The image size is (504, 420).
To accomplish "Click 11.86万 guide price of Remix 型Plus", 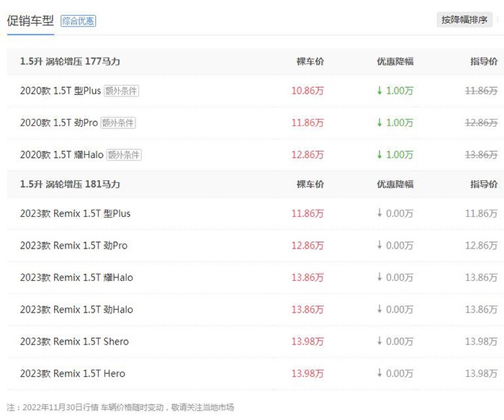I will pyautogui.click(x=481, y=213).
